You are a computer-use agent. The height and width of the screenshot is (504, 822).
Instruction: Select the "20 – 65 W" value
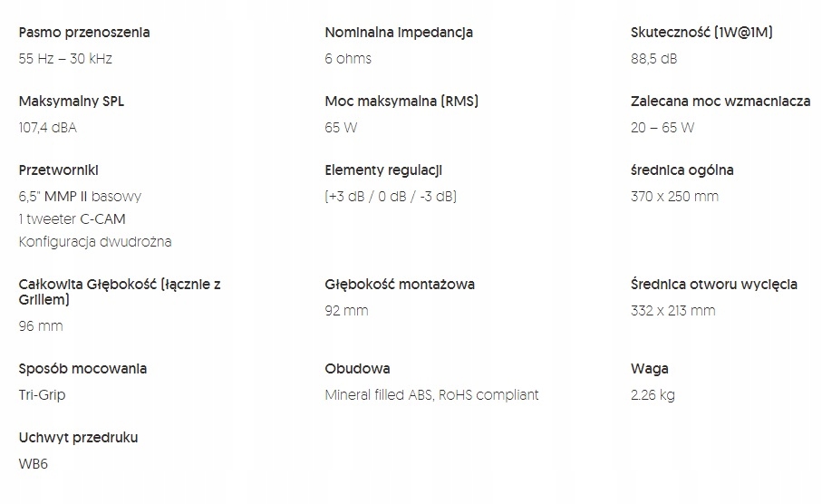662,128
